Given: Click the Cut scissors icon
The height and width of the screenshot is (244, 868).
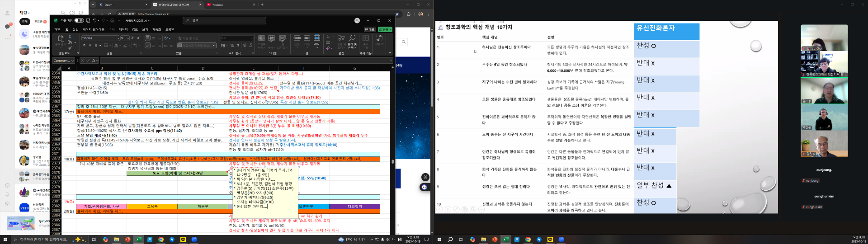Looking at the screenshot, I should (70, 37).
